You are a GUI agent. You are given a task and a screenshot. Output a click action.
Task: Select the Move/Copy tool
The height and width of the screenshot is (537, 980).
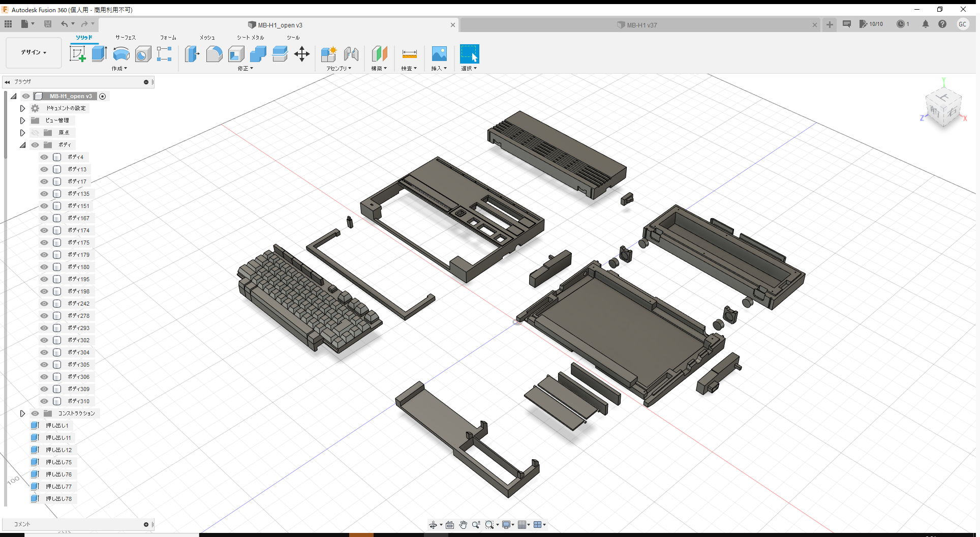[x=302, y=53]
